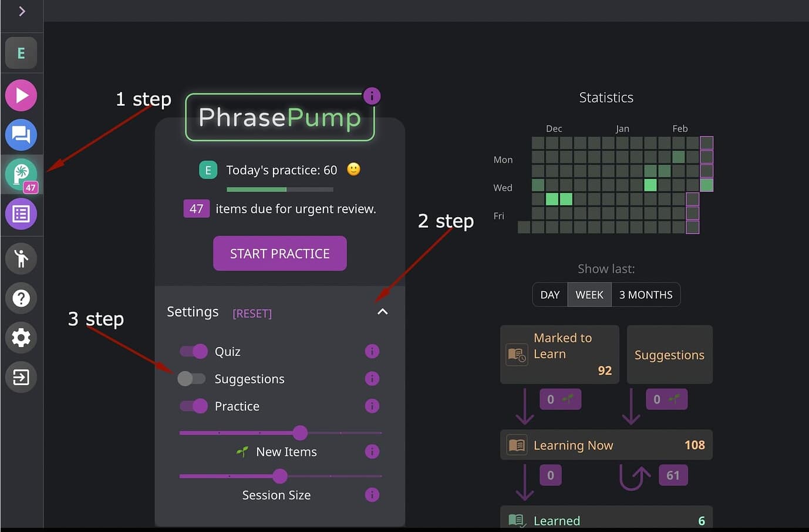Open the question mark help icon

tap(21, 298)
